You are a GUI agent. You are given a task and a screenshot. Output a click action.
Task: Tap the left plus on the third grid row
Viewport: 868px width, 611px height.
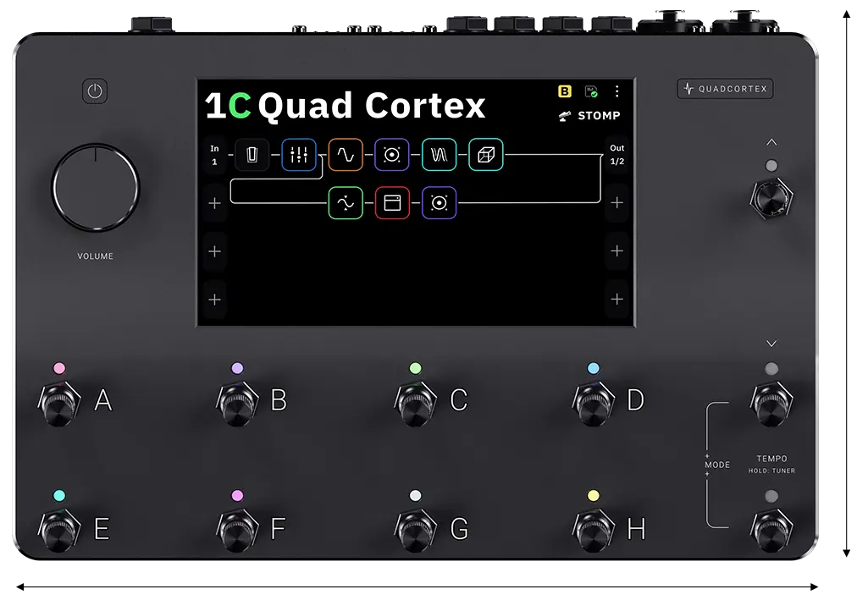(x=214, y=251)
